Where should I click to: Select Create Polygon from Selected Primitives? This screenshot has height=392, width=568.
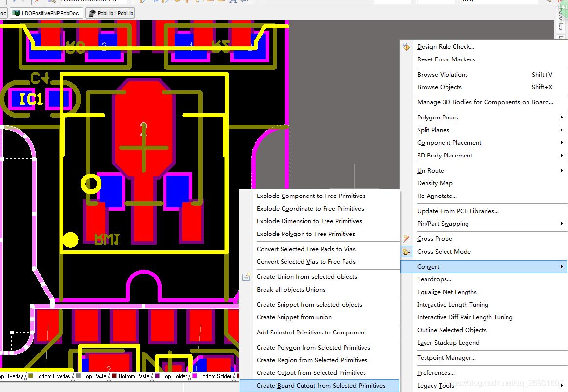(319, 348)
